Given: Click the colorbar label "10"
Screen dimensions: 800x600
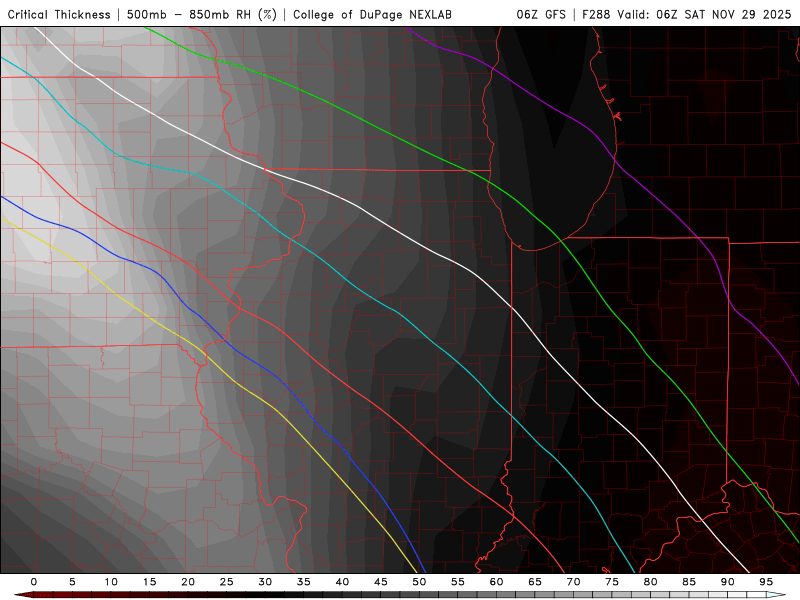Looking at the screenshot, I should (x=111, y=582).
